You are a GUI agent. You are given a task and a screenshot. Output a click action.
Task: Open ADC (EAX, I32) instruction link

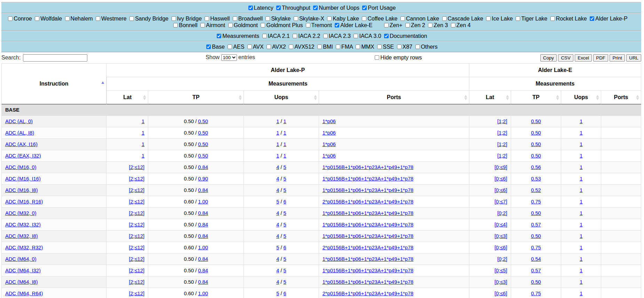tap(23, 156)
